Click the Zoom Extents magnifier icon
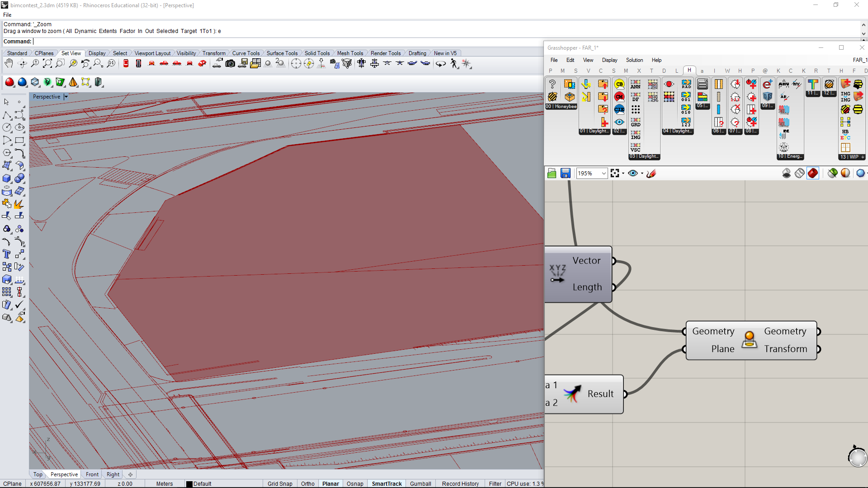 tap(47, 64)
